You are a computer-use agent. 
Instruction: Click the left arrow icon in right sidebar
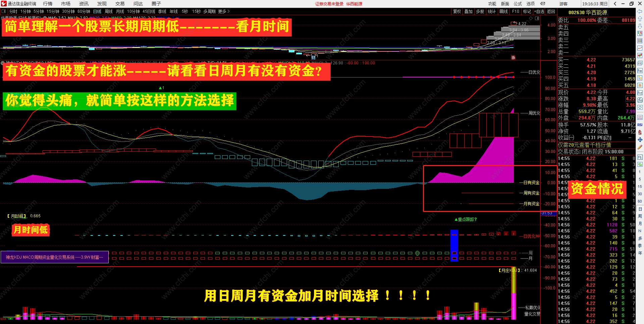(640, 12)
